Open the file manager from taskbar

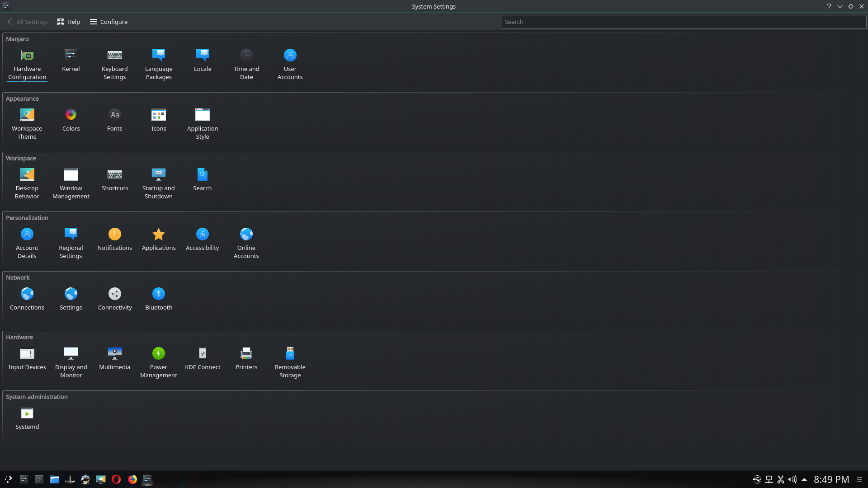point(55,479)
